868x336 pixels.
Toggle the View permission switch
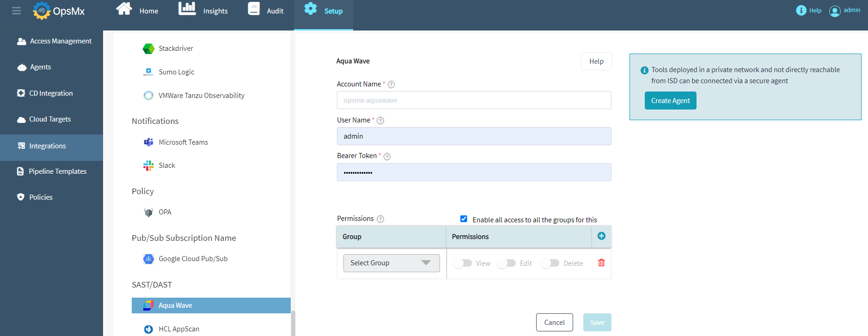click(x=463, y=263)
